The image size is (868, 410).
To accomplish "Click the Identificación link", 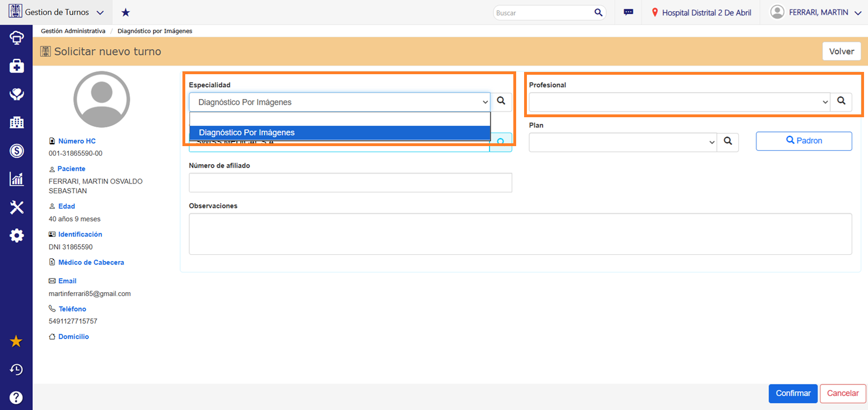I will [80, 234].
